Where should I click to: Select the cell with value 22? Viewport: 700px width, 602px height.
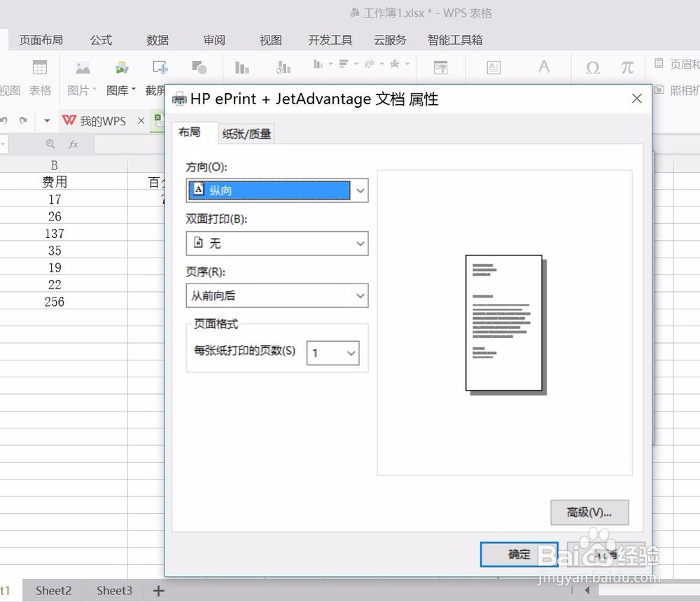55,284
